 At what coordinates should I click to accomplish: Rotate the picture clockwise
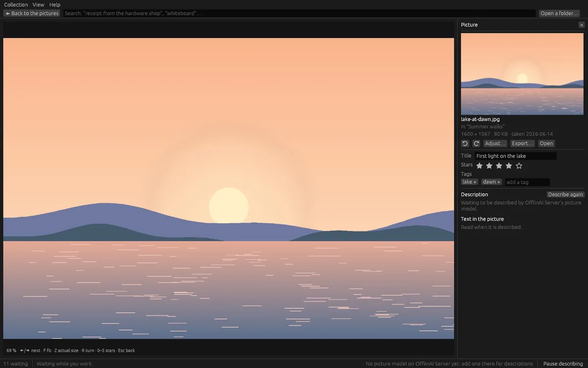pyautogui.click(x=476, y=143)
